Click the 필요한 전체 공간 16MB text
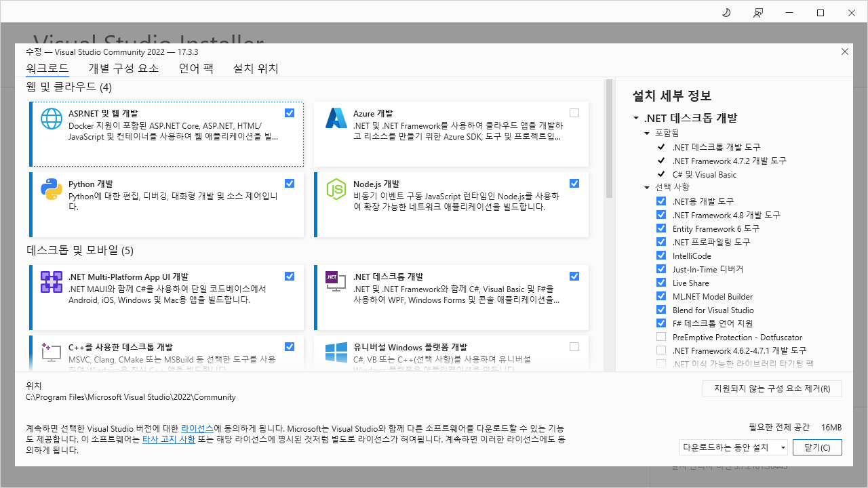The height and width of the screenshot is (488, 868). pos(795,427)
